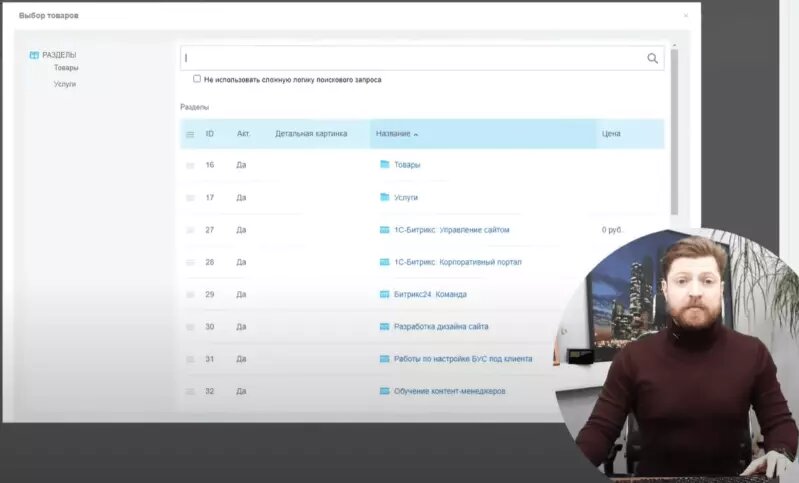Open row menu for ID 31
This screenshot has height=483, width=799.
click(190, 360)
